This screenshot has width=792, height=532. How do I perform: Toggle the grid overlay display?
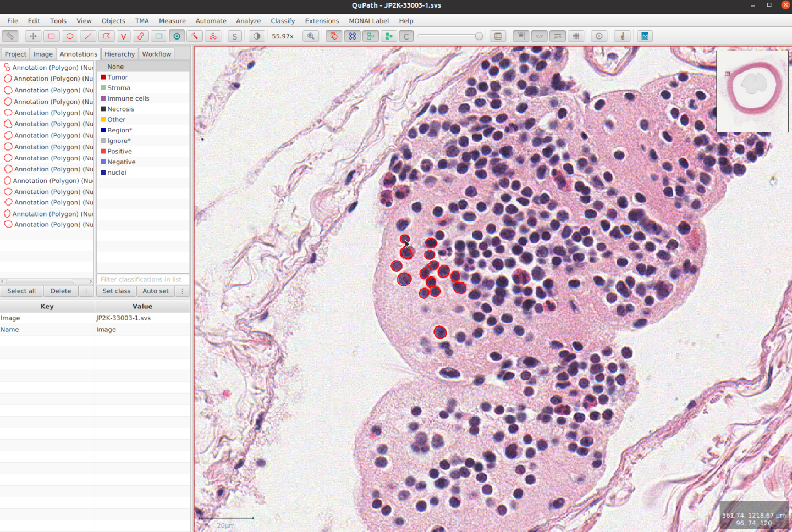click(576, 36)
